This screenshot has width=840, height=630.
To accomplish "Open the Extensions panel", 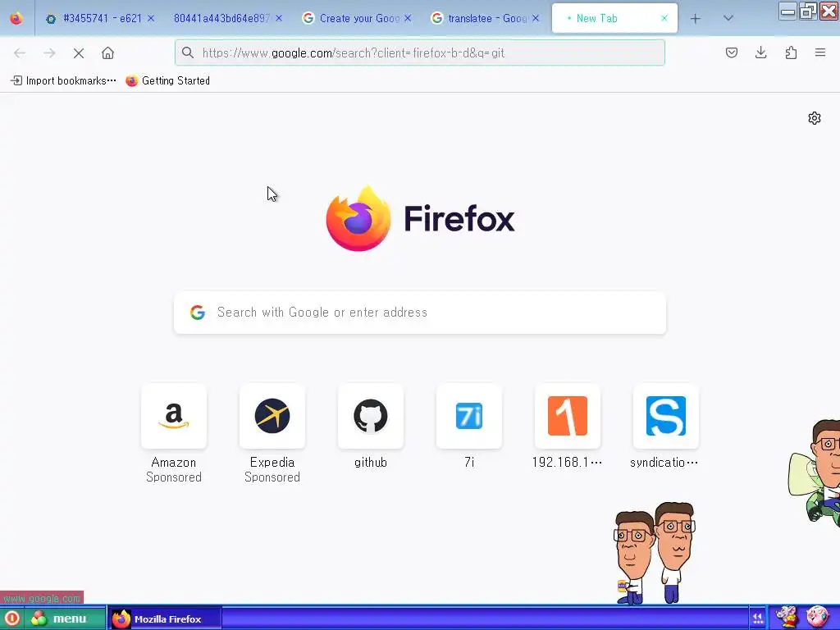I will (791, 52).
